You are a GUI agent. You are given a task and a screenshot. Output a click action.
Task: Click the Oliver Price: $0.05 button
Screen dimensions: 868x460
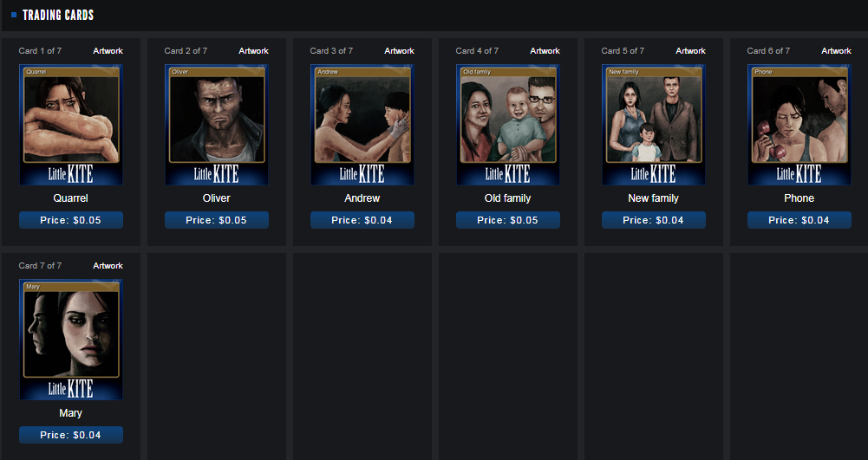point(217,220)
